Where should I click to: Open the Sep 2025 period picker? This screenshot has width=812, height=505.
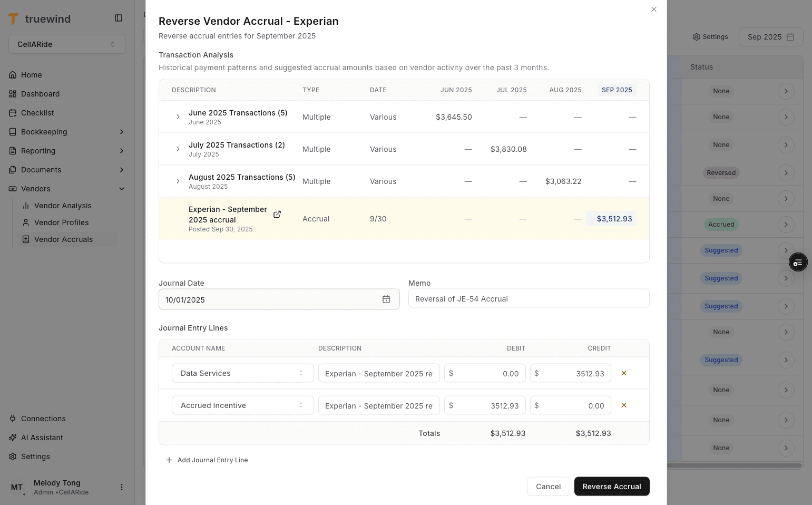point(771,37)
